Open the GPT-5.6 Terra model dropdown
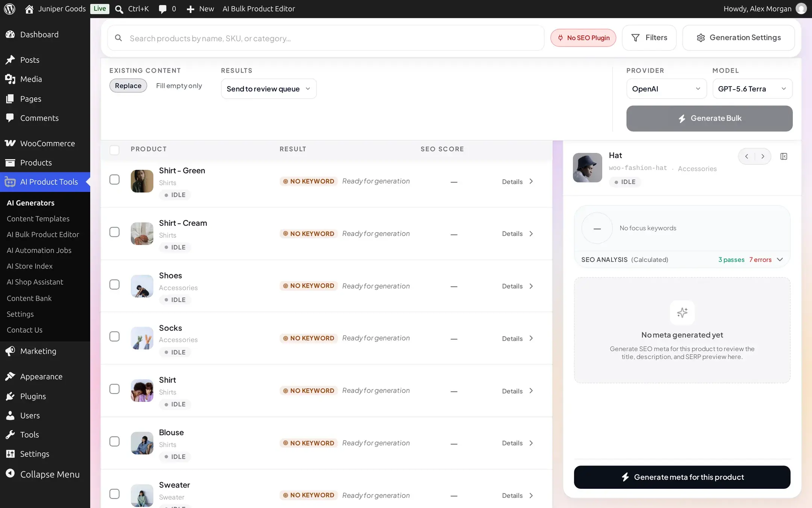Screen dimensions: 812x508 (x=752, y=89)
